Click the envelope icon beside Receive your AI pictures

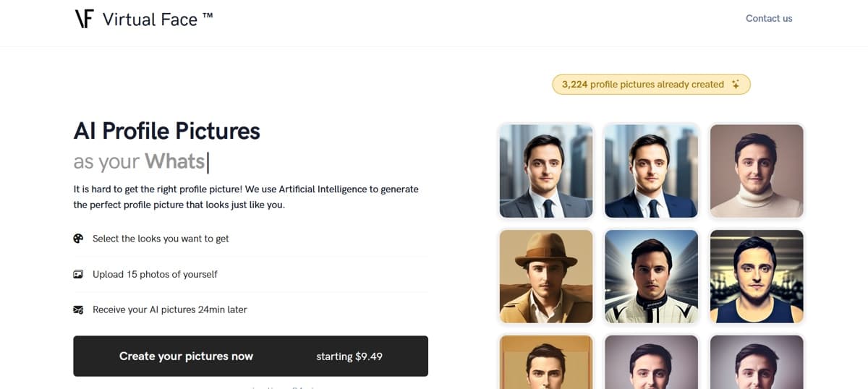pos(78,309)
